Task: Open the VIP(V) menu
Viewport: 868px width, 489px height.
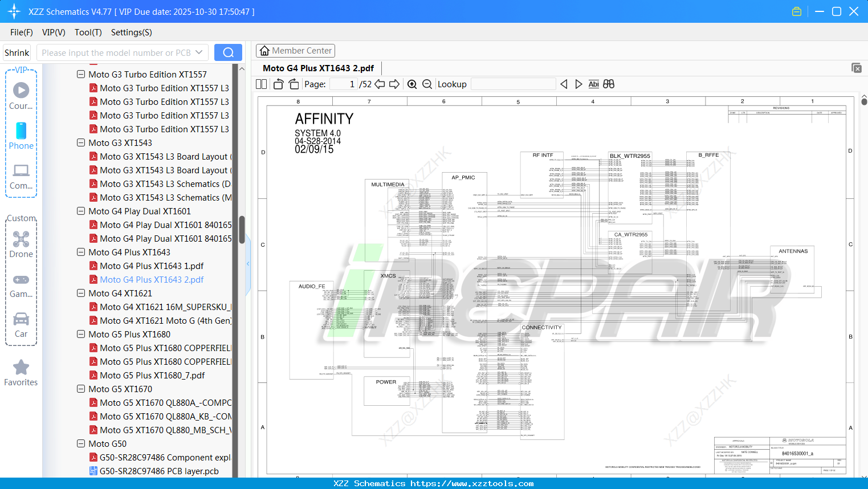Action: [54, 32]
